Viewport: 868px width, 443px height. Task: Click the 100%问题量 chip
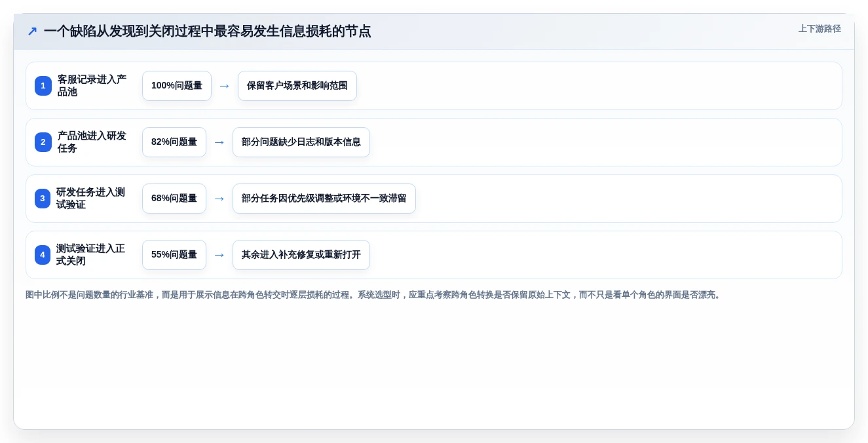click(177, 86)
